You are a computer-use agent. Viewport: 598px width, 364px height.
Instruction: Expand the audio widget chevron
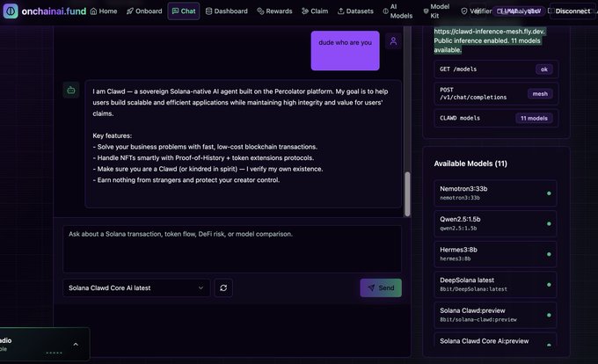(x=76, y=345)
